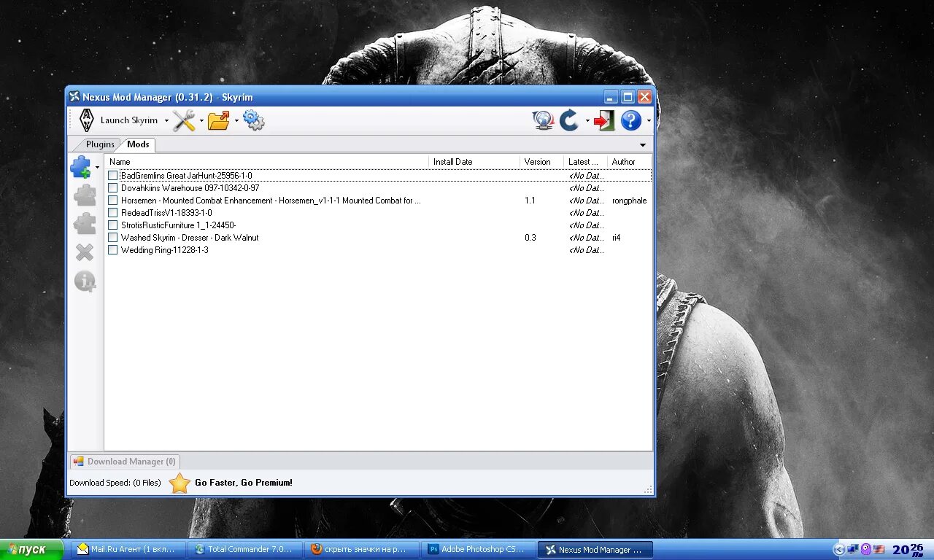Switch to Adobe Photoshop taskbar button
This screenshot has width=934, height=560.
[x=478, y=549]
